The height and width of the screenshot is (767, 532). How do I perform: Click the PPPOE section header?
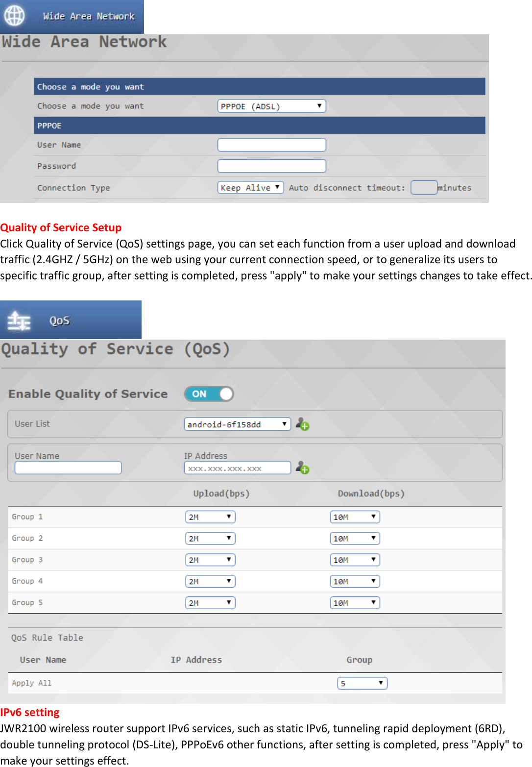[259, 125]
